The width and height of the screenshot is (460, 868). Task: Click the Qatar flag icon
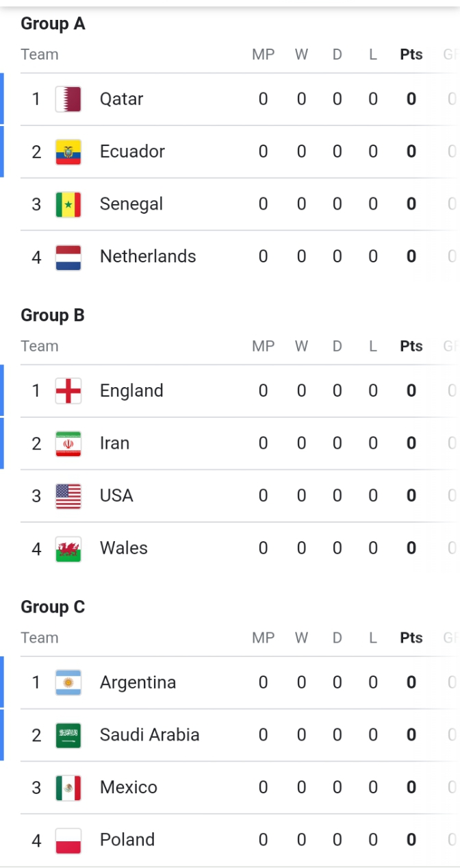[x=68, y=99]
